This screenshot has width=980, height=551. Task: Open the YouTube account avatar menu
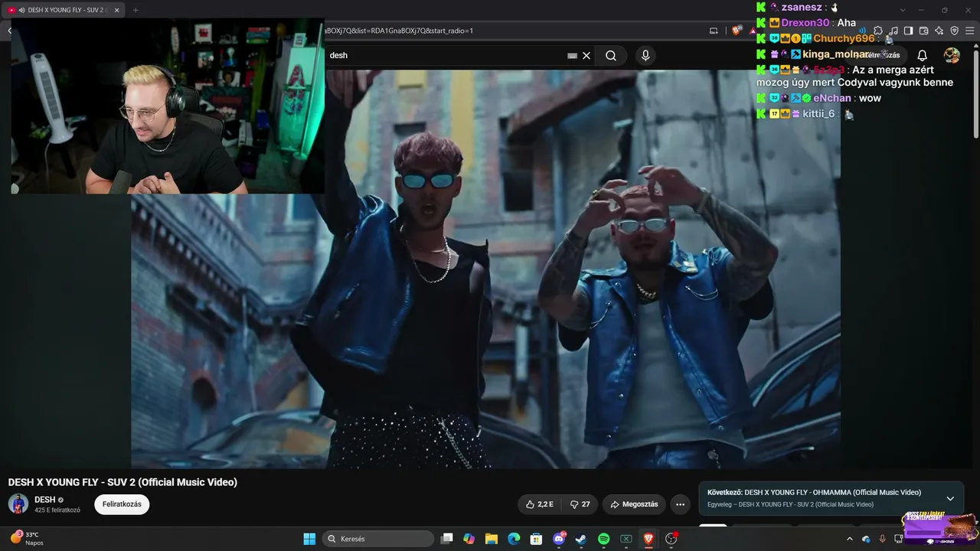tap(952, 55)
